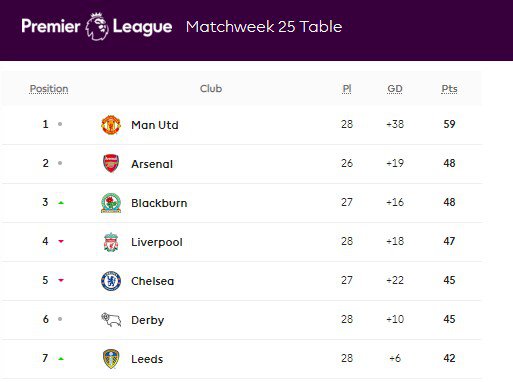Viewport: 513px width, 382px height.
Task: Sort table by Position column header
Action: 49,89
